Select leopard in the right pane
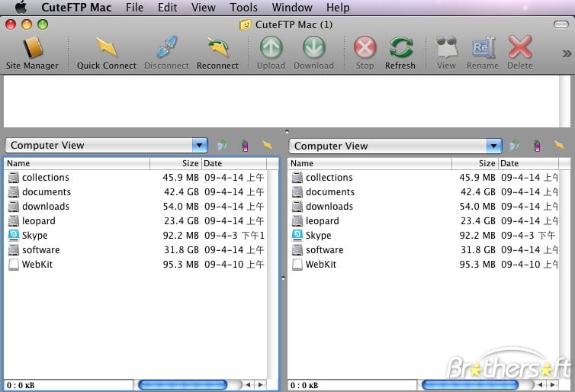 [423, 220]
